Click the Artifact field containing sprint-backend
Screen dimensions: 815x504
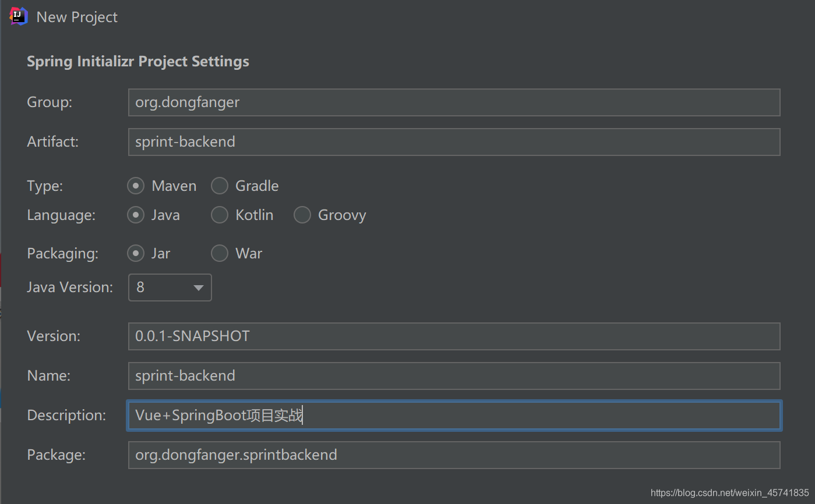click(x=454, y=142)
